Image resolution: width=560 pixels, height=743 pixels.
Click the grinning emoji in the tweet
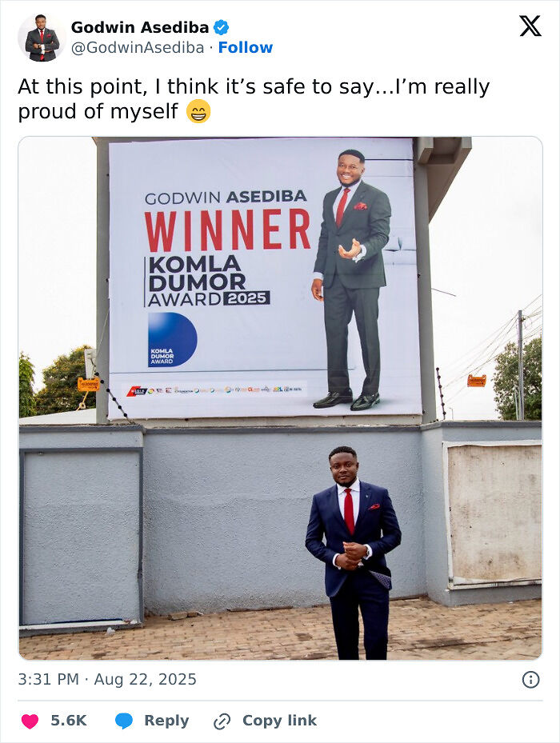(198, 111)
